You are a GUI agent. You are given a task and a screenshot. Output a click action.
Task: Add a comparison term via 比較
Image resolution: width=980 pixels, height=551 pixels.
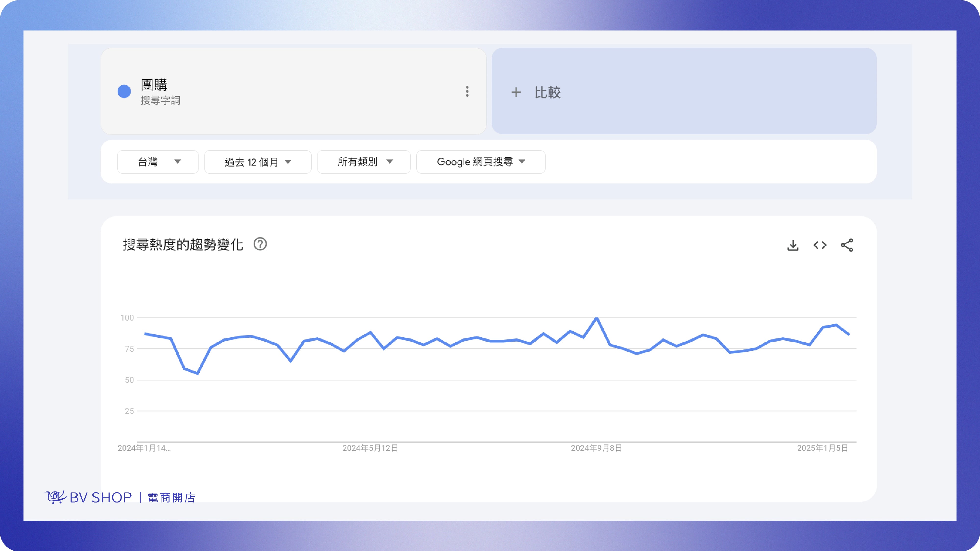click(x=684, y=91)
